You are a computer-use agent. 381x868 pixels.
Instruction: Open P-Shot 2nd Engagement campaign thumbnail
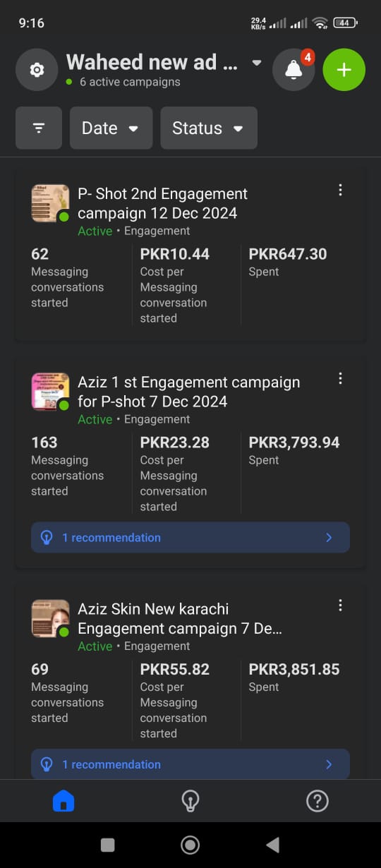pyautogui.click(x=50, y=203)
